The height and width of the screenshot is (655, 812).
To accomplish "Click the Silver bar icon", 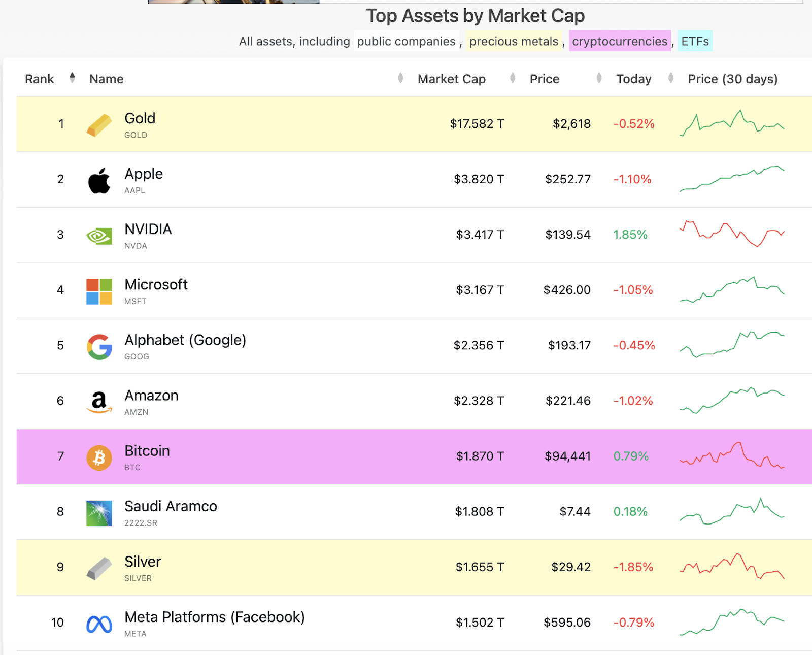I will coord(99,568).
